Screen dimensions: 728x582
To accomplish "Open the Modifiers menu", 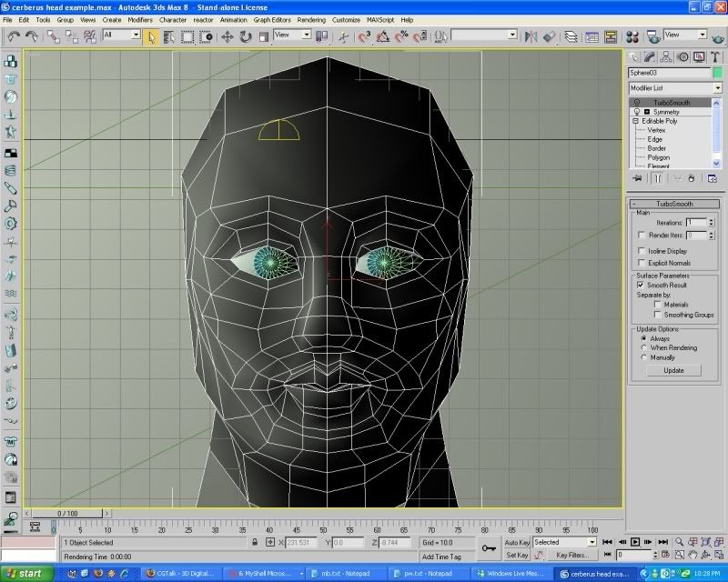I will (x=140, y=19).
